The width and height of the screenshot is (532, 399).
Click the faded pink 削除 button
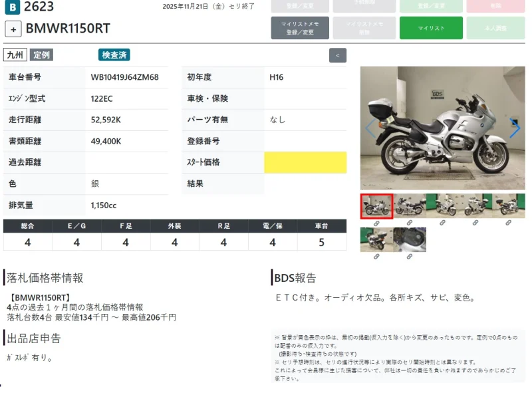coord(495,6)
